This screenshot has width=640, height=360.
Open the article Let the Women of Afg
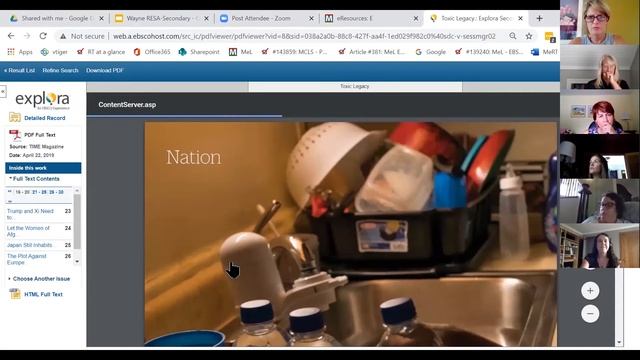[28, 231]
